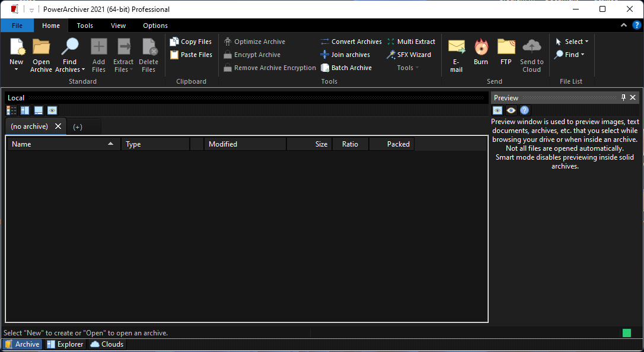Click Send to Cloud icon
Screen dimensions: 644x352
tap(532, 47)
